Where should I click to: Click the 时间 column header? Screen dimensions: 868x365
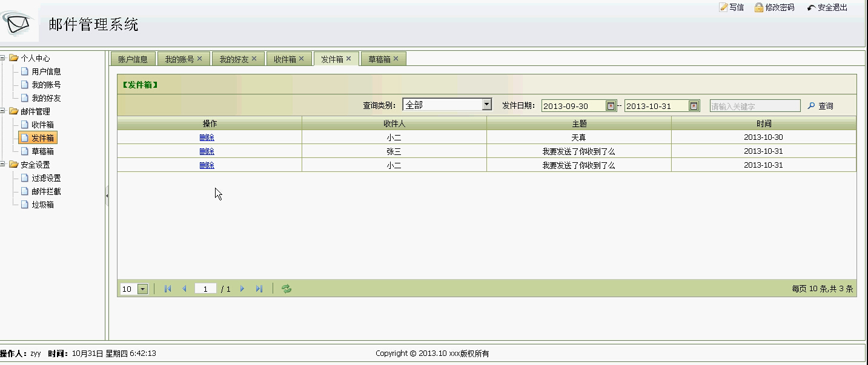pos(764,123)
